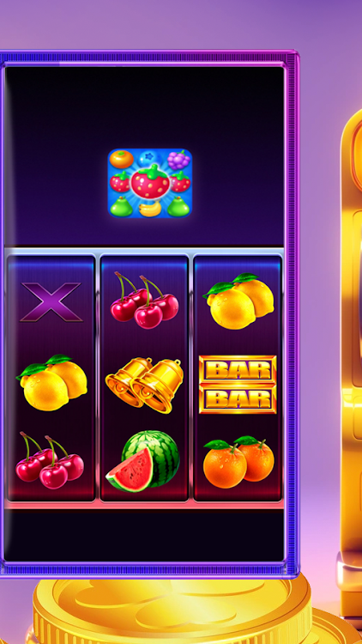Tap the orange fruit in game icon corner
Image resolution: width=362 pixels, height=644 pixels.
[122, 160]
